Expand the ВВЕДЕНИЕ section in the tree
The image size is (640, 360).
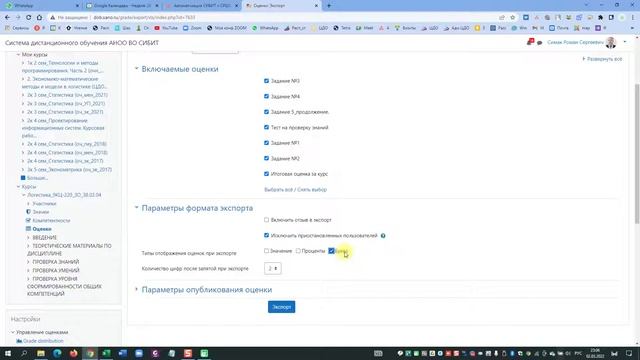(28, 238)
